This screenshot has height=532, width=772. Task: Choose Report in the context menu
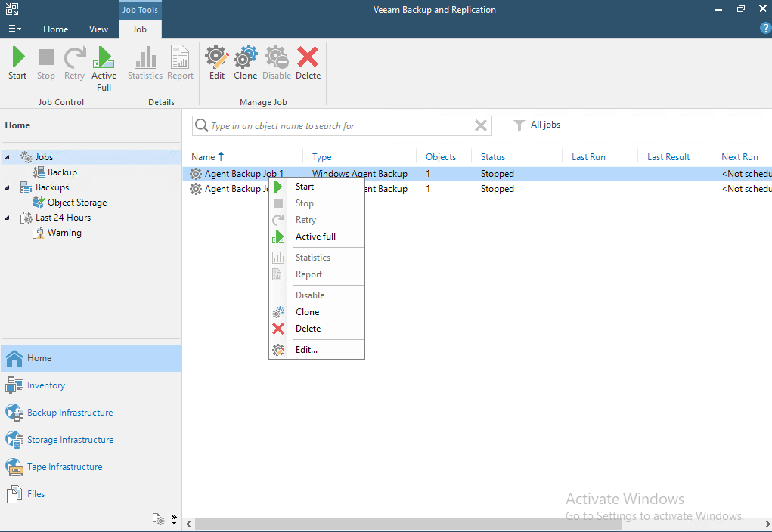click(317, 274)
